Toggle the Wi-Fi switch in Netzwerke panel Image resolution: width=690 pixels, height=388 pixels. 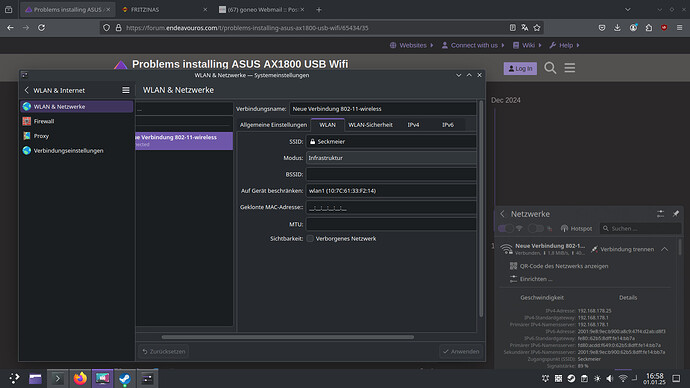click(506, 228)
